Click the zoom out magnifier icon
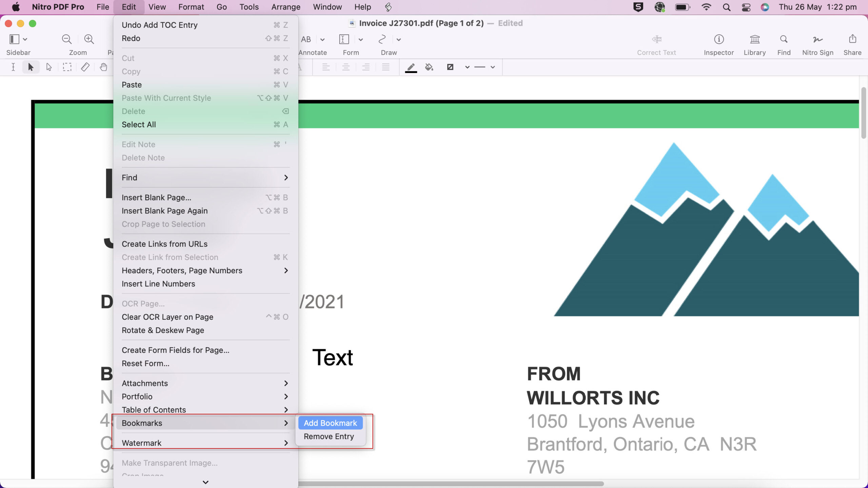The image size is (868, 488). tap(66, 39)
